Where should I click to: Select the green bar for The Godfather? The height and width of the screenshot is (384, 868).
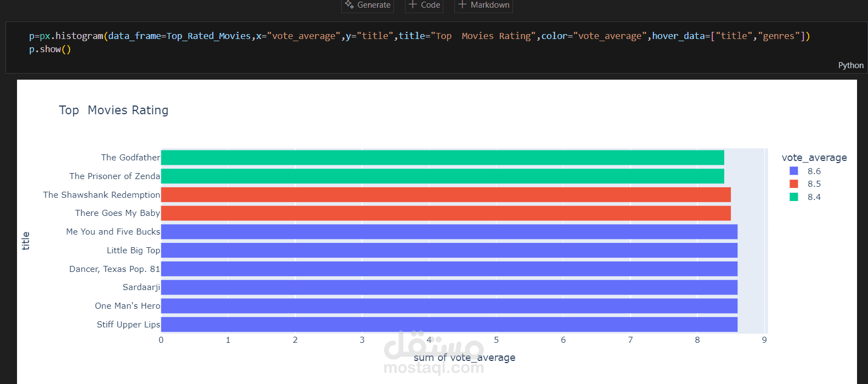point(442,158)
